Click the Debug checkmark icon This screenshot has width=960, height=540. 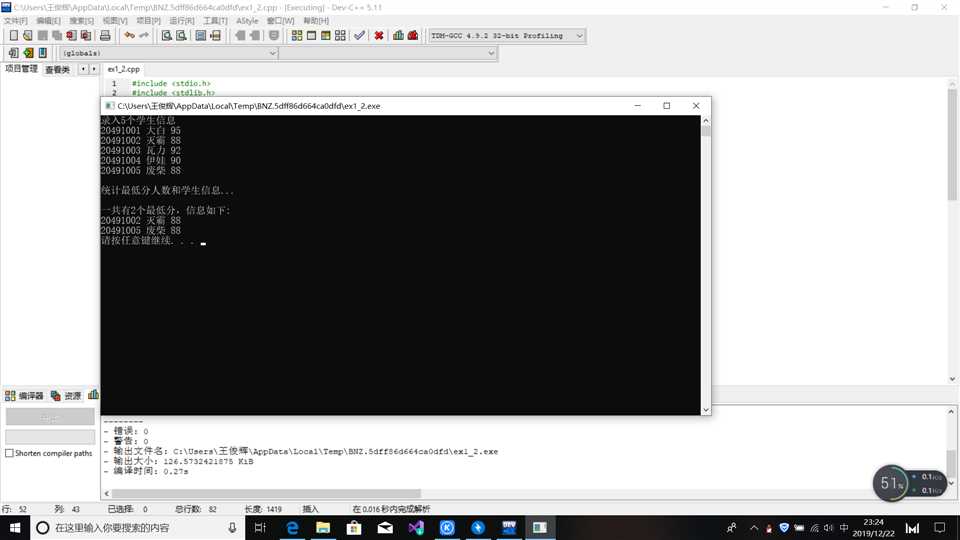coord(359,36)
